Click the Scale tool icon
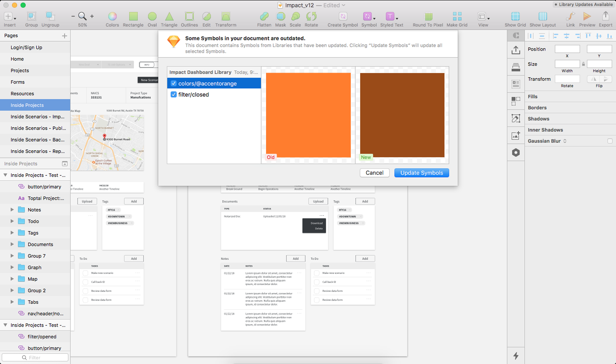The image size is (616, 364). click(x=295, y=17)
